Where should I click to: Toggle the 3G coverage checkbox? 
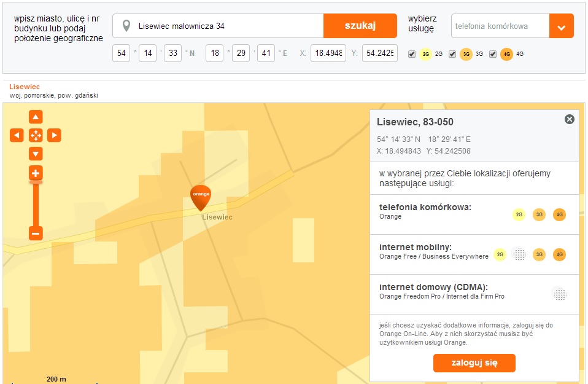coord(452,54)
